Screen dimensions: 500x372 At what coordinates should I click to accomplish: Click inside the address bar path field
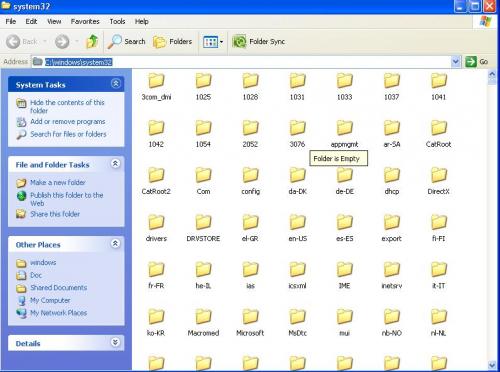247,62
